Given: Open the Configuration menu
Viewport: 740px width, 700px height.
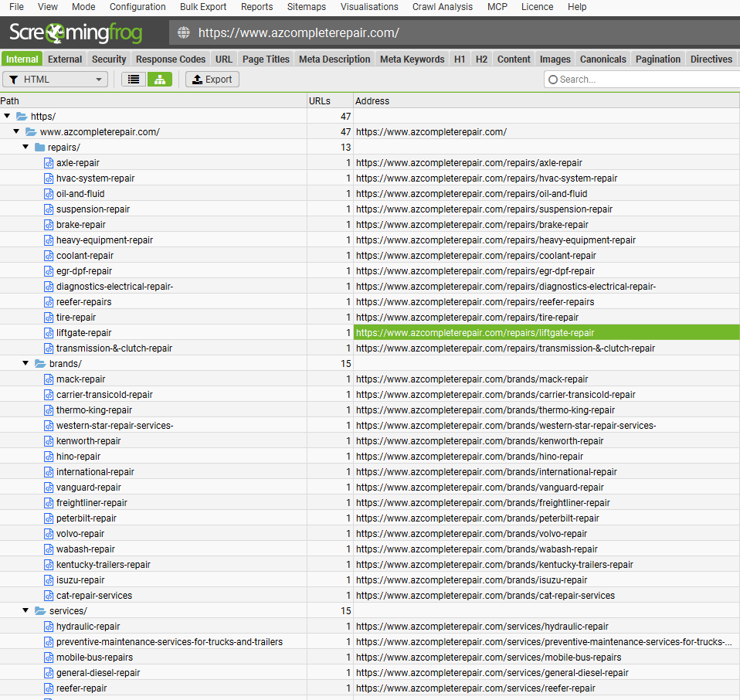Looking at the screenshot, I should (x=137, y=7).
